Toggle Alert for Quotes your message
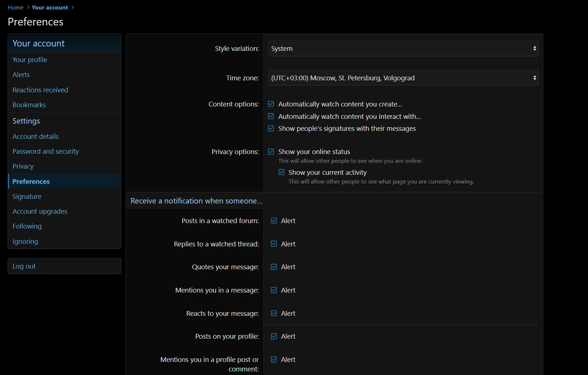 274,267
